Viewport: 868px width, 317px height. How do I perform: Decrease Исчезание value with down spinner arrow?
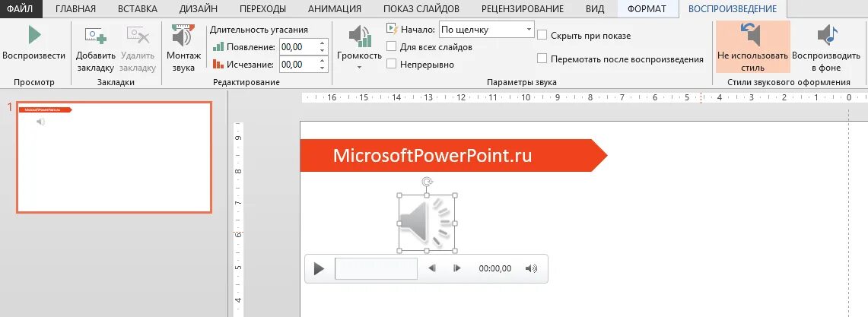tap(323, 68)
